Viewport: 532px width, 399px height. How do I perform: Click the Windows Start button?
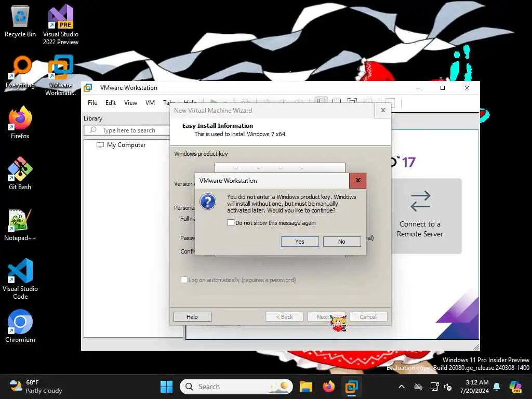166,387
